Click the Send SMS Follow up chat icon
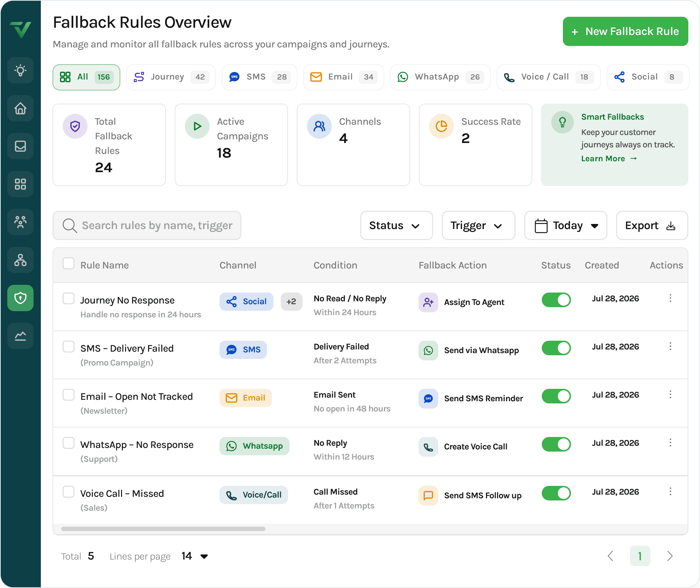The width and height of the screenshot is (700, 588). coord(428,496)
